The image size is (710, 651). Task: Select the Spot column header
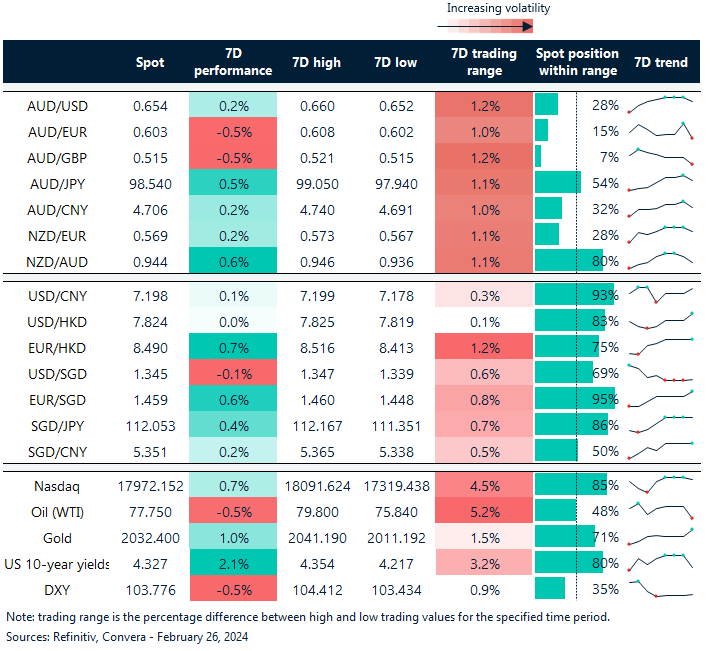click(150, 62)
